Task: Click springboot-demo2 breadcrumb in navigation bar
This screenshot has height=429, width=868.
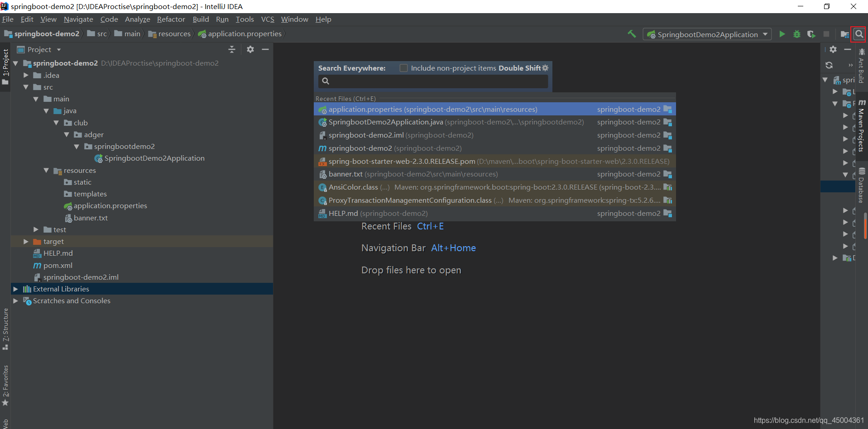Action: coord(42,34)
